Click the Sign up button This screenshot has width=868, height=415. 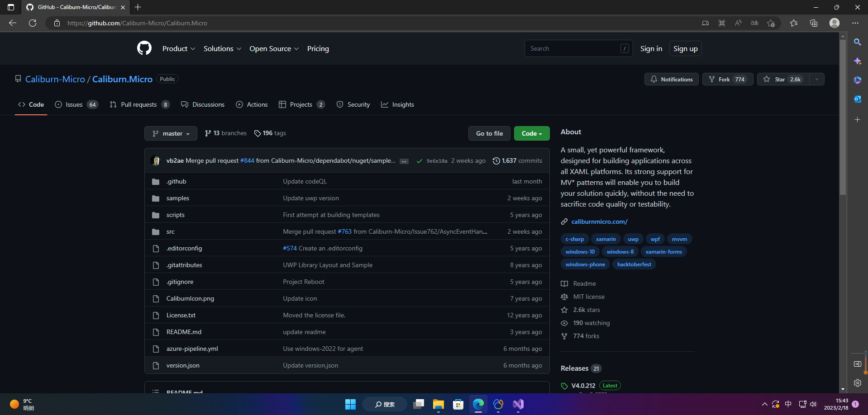pos(686,48)
